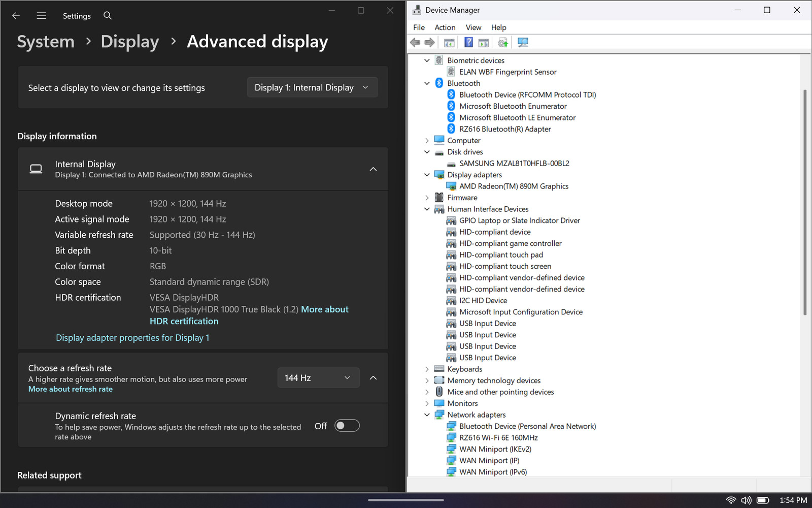Open the Display 1: Internal Display dropdown

[x=312, y=87]
